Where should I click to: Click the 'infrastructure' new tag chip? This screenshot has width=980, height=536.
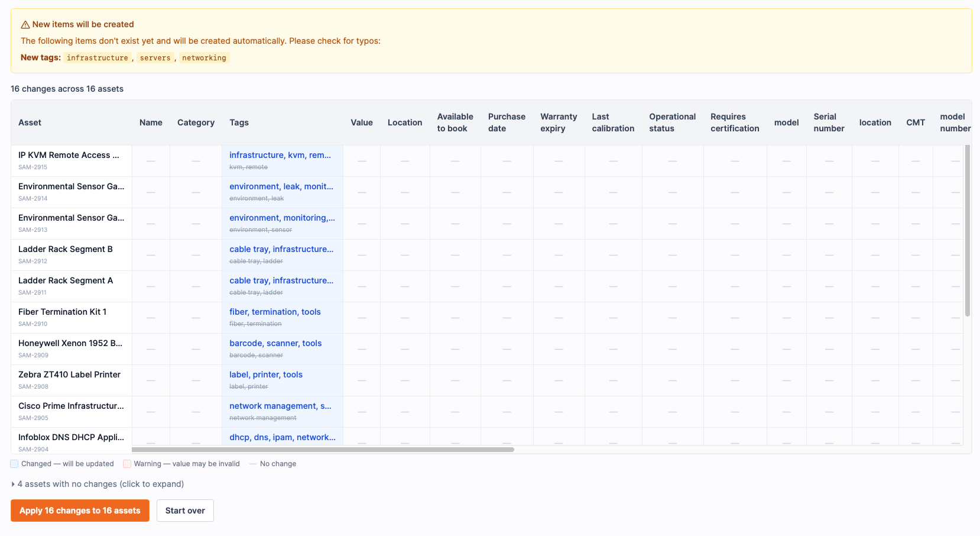(x=98, y=58)
